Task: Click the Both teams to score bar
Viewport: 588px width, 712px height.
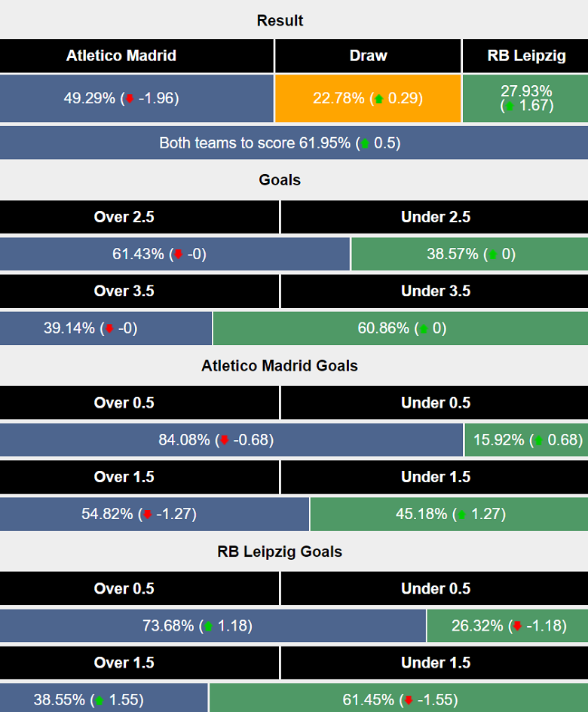Action: [294, 143]
